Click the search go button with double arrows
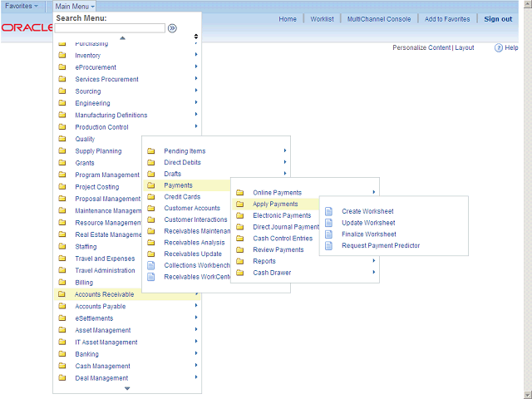Screen dimensions: 532x399 click(172, 28)
